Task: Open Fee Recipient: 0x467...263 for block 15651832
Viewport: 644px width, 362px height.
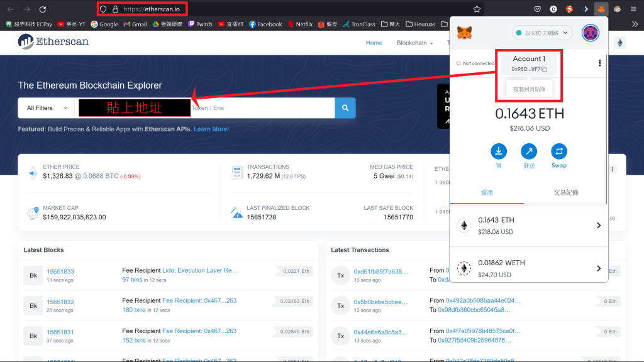Action: coord(199,300)
